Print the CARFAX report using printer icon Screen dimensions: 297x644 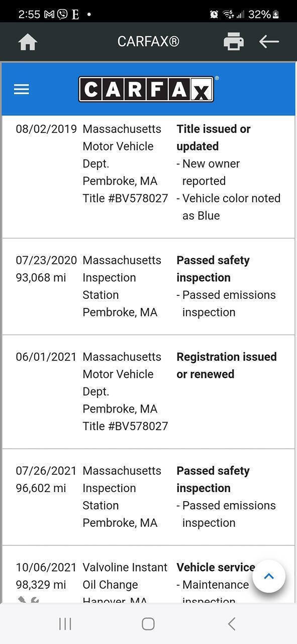[234, 42]
